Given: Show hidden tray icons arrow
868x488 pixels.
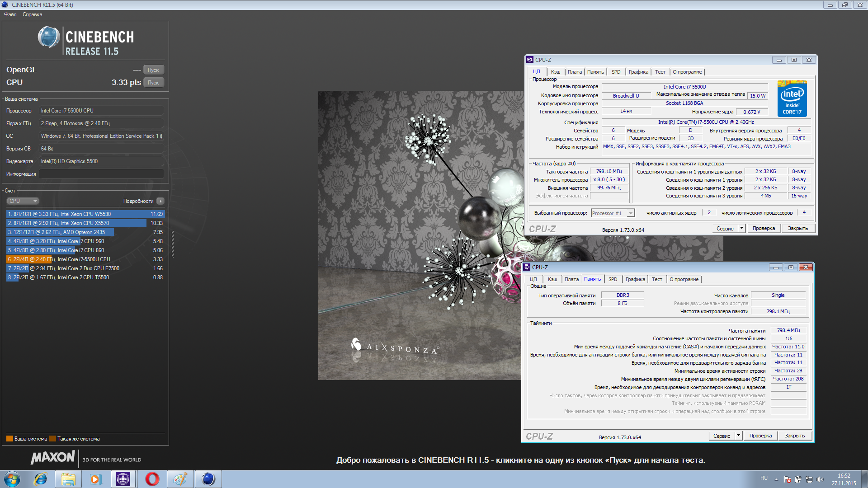Looking at the screenshot, I should click(x=776, y=479).
